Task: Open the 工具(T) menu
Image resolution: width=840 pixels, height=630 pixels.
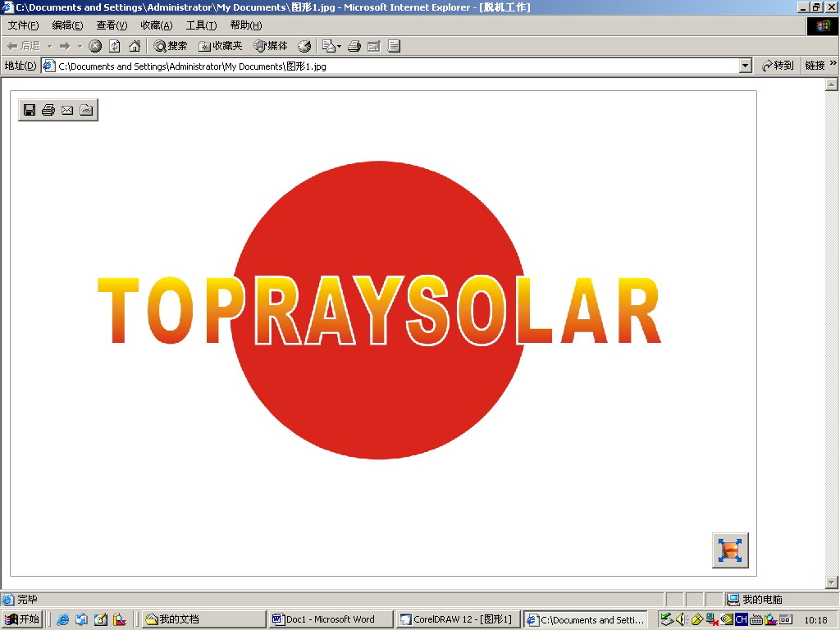Action: pos(202,25)
